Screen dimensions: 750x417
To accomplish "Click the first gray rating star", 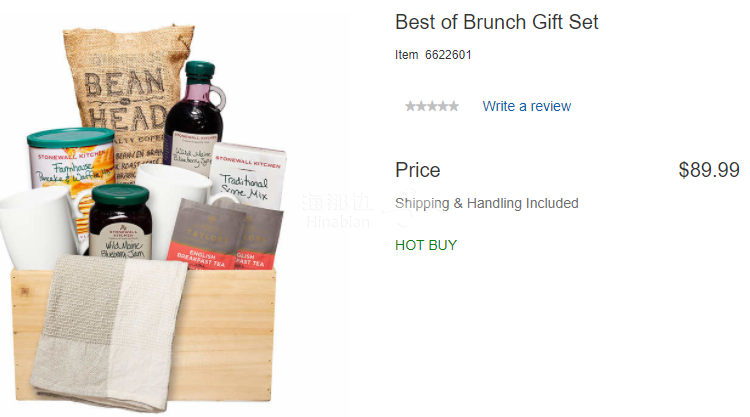I will tap(410, 106).
